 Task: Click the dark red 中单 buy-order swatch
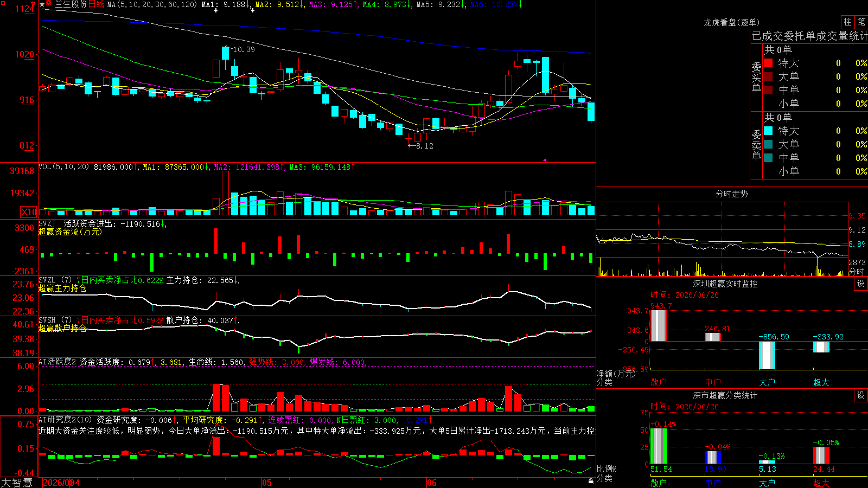[x=768, y=89]
